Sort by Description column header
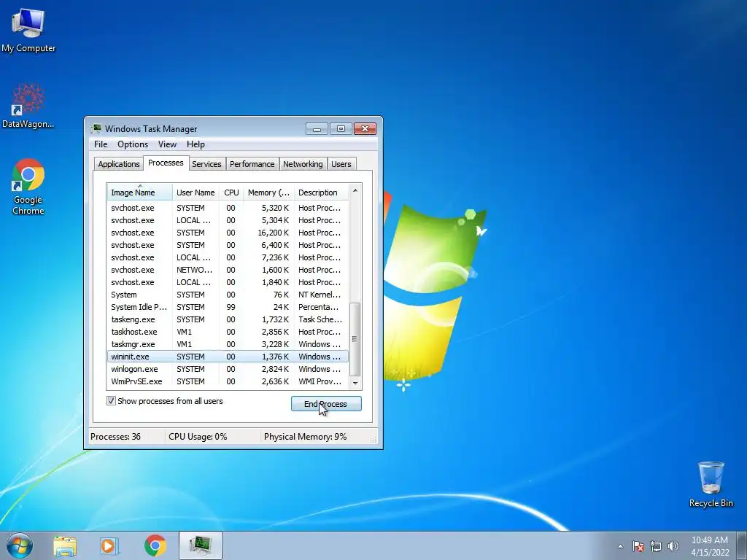This screenshot has width=747, height=560. pos(322,192)
